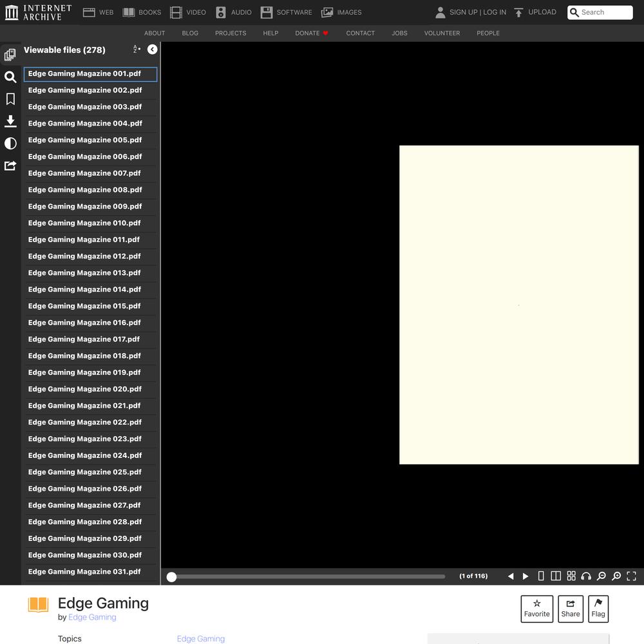
Task: Click the Upload link
Action: (x=535, y=12)
